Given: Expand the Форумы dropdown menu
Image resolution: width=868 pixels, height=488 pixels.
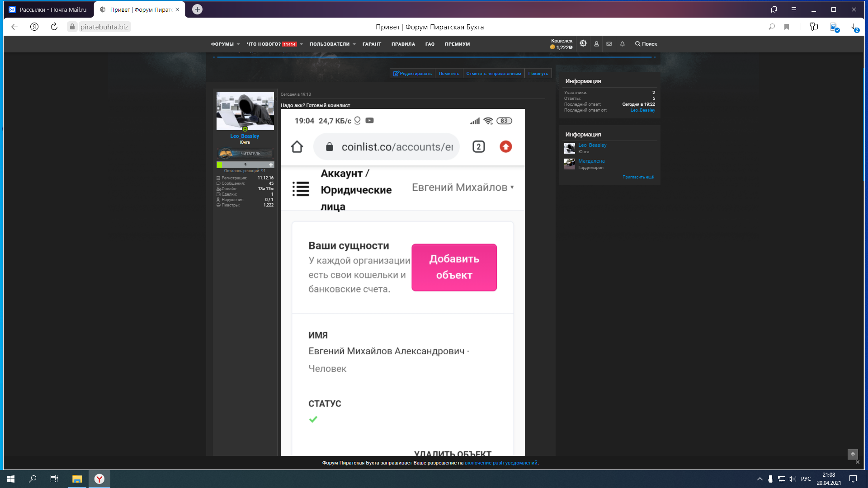Looking at the screenshot, I should [225, 44].
